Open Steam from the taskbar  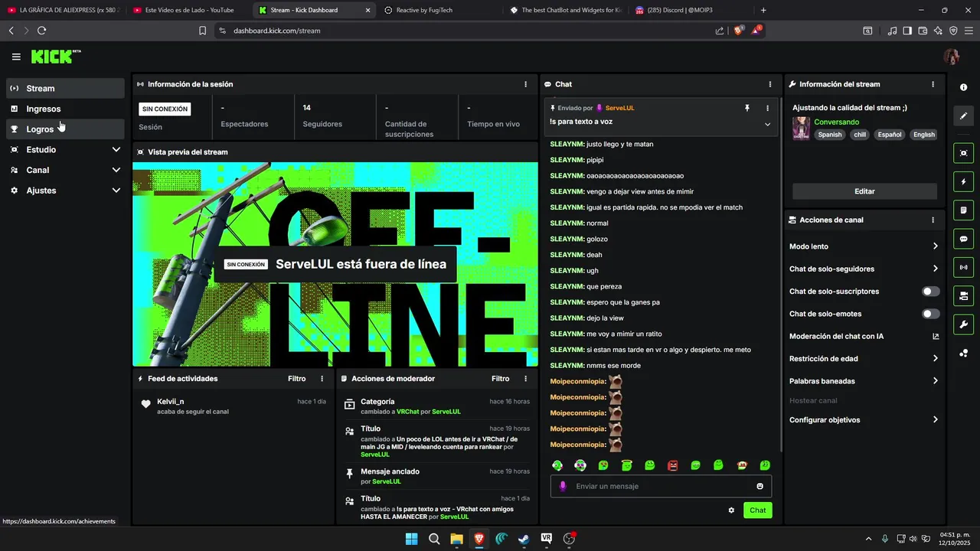[524, 539]
